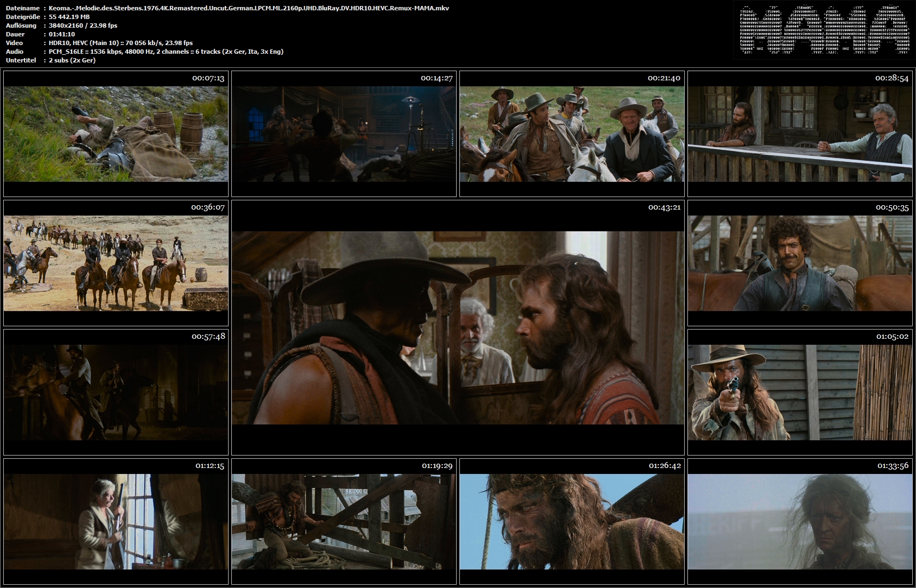Screen dimensions: 916x588
Task: Select the dark saloon frame at 00:14:27
Action: pyautogui.click(x=344, y=134)
